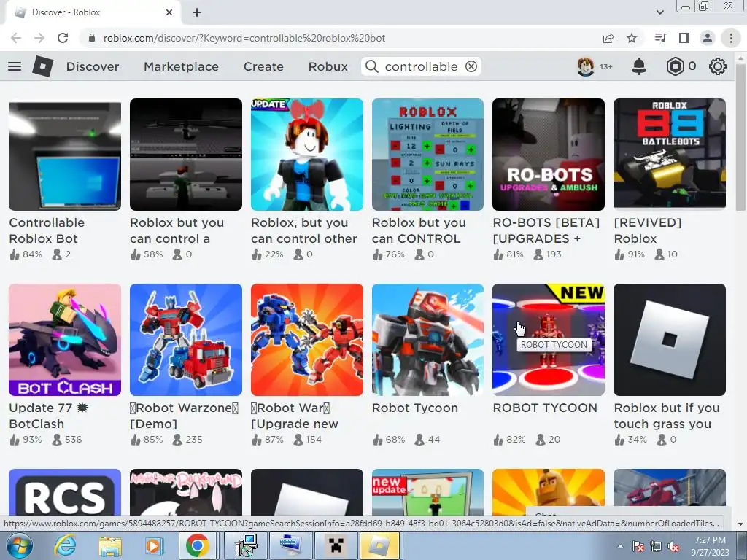Open Roblox but if you touch grass

click(x=670, y=340)
